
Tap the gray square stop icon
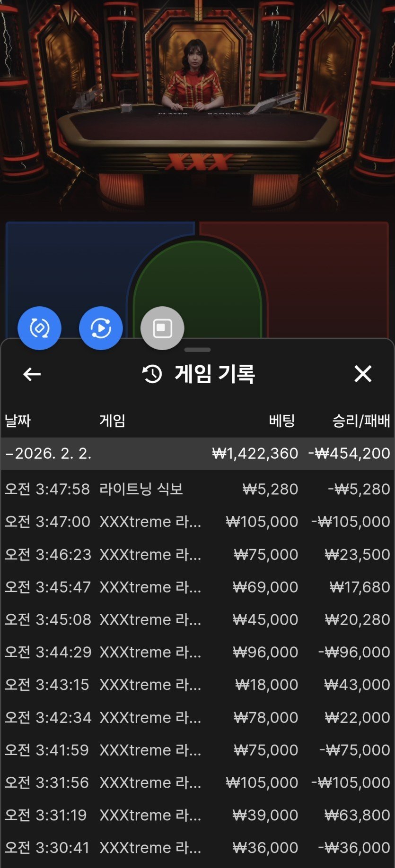click(162, 328)
